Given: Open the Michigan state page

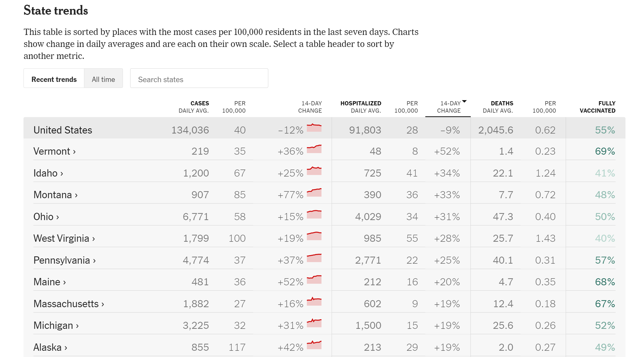Looking at the screenshot, I should [53, 325].
